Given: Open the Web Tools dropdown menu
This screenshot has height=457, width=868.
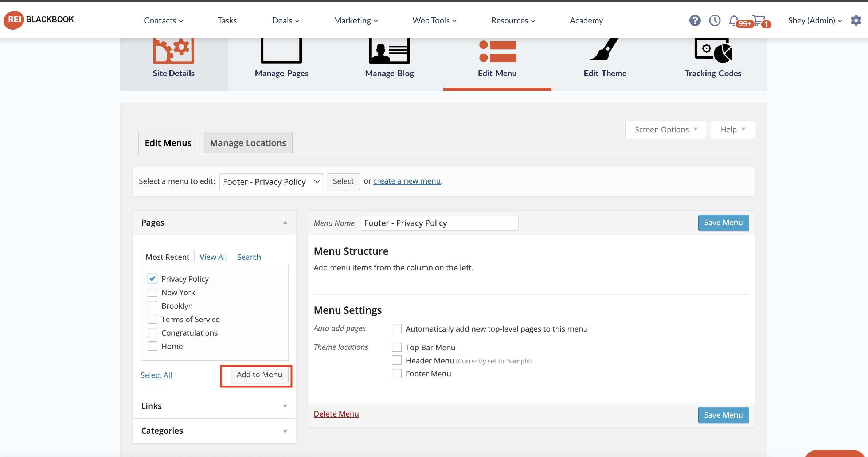Looking at the screenshot, I should 434,20.
